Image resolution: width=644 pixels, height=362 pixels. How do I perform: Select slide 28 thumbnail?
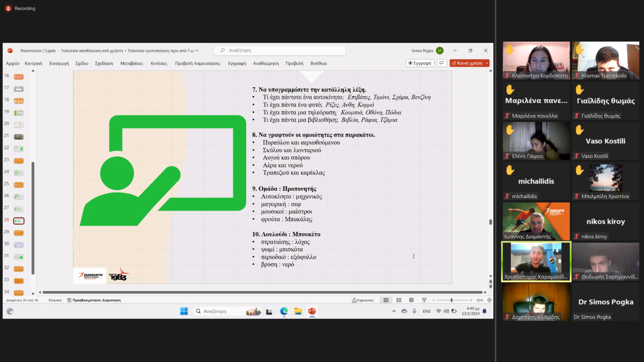click(x=19, y=221)
